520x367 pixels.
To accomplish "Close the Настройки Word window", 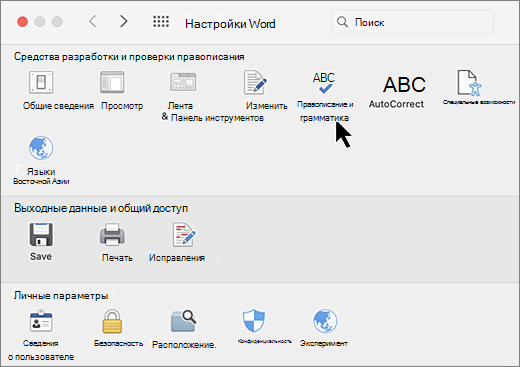I will pos(22,22).
